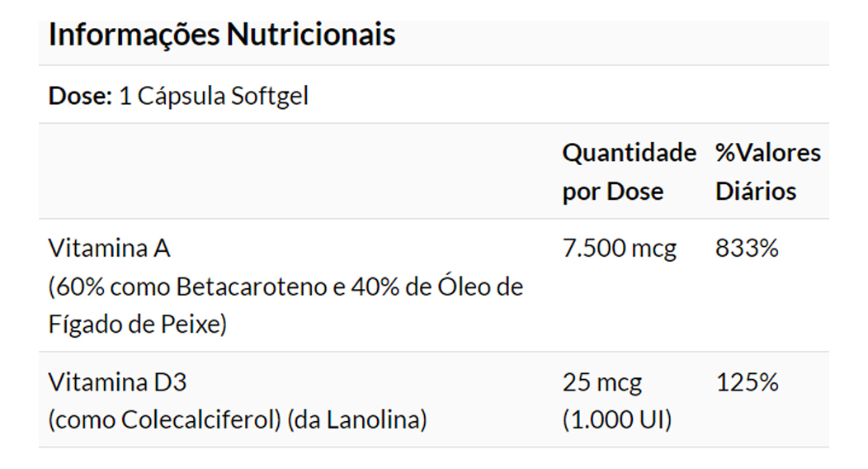The height and width of the screenshot is (469, 868).
Task: Click the (1.000 UI) value
Action: pos(616,420)
